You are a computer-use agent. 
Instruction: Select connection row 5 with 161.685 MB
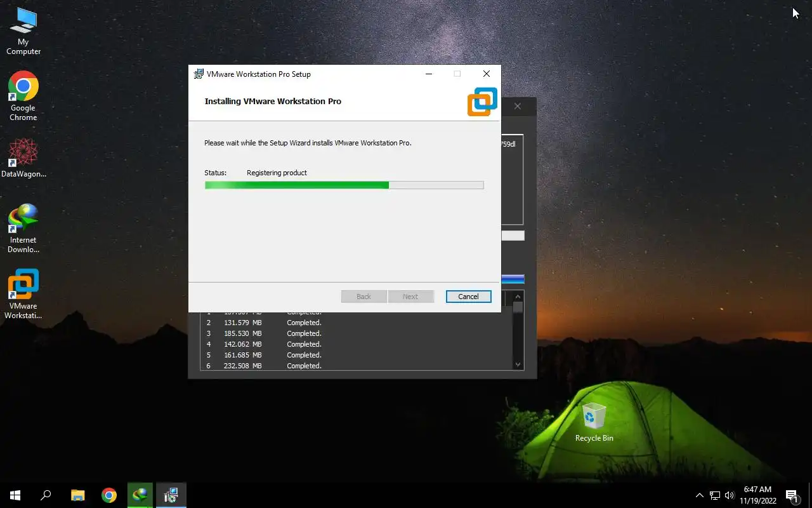tap(356, 355)
